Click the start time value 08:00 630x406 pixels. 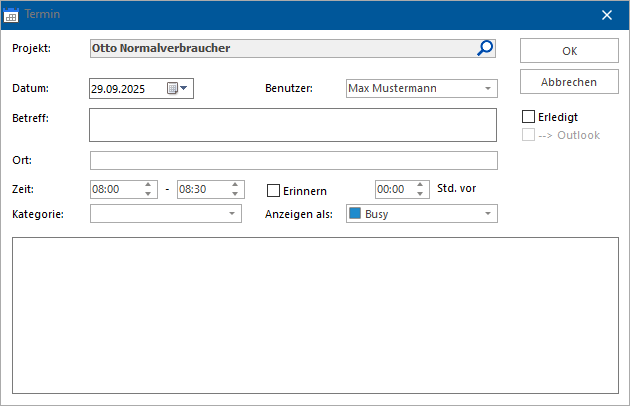(106, 189)
